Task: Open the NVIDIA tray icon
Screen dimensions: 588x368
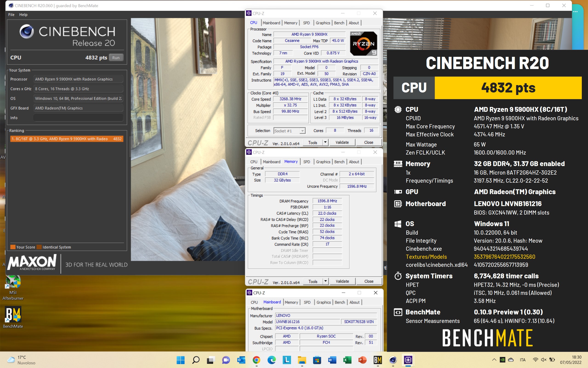Action: point(503,360)
